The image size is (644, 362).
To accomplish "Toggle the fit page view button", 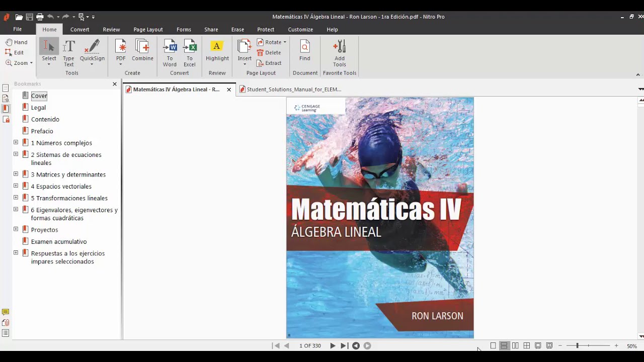I will click(538, 346).
